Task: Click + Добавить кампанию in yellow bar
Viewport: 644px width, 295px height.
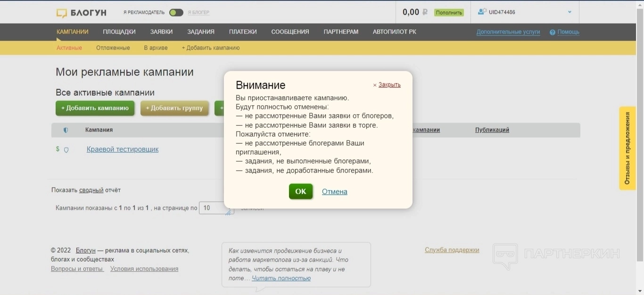Action: tap(211, 48)
